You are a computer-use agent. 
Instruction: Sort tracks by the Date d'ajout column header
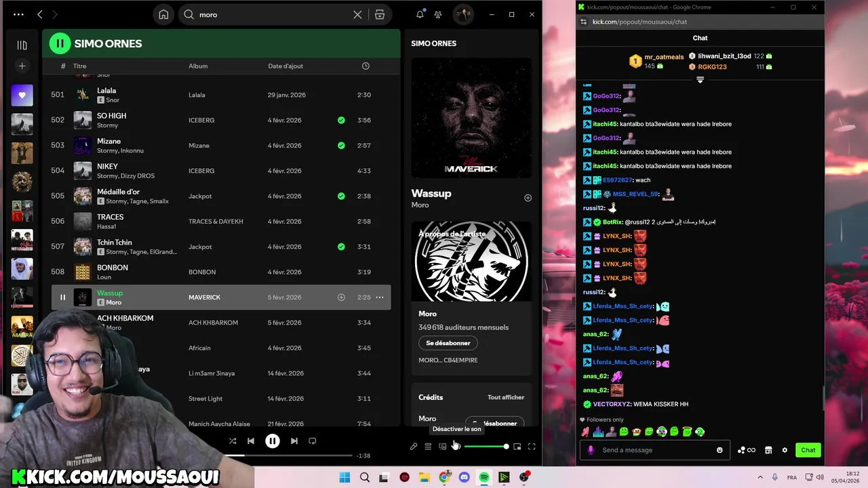285,66
